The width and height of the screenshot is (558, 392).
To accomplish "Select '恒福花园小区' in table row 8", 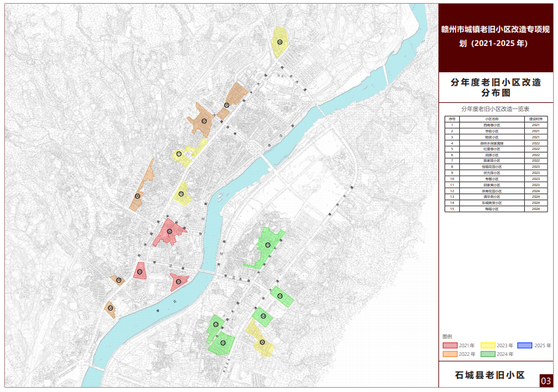I will point(492,167).
